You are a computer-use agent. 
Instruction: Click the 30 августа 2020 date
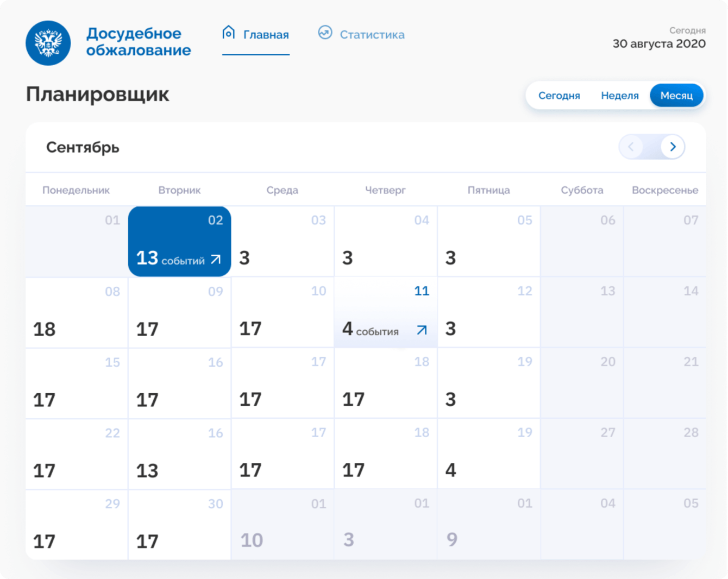pyautogui.click(x=659, y=43)
